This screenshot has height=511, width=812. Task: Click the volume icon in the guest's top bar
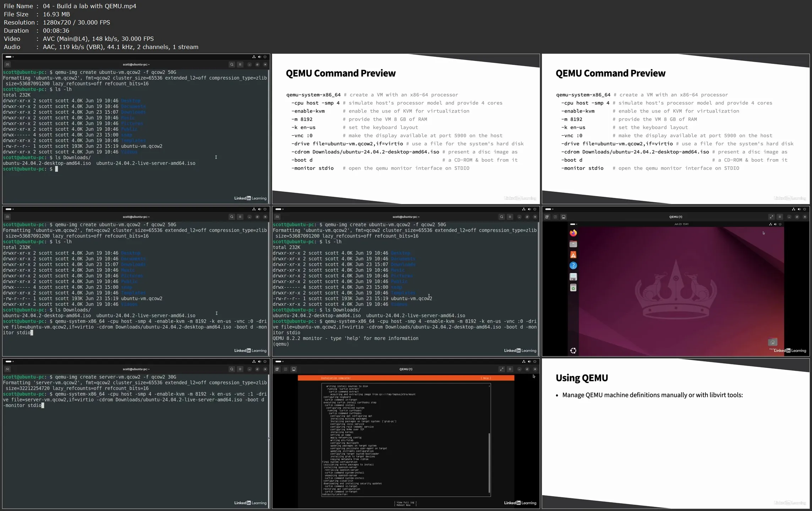click(775, 224)
